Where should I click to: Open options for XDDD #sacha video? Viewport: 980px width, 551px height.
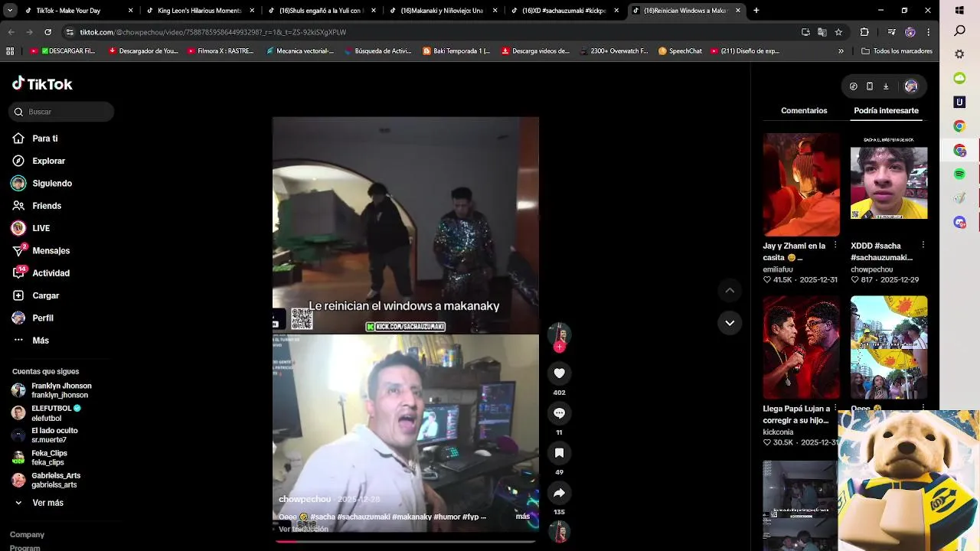[x=923, y=246]
